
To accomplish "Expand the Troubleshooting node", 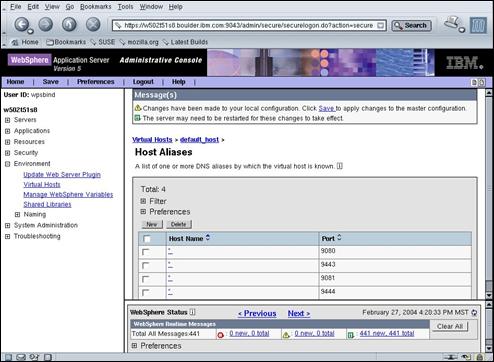I will 8,237.
